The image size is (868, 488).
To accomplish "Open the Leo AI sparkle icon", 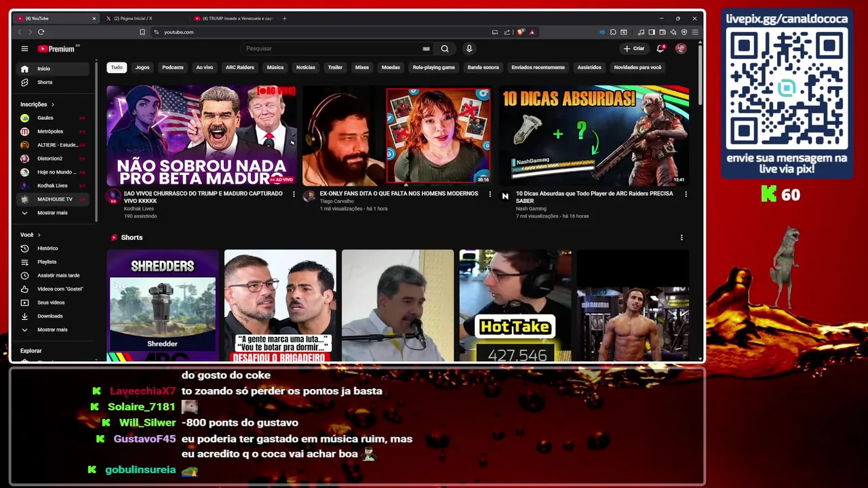I will click(673, 32).
